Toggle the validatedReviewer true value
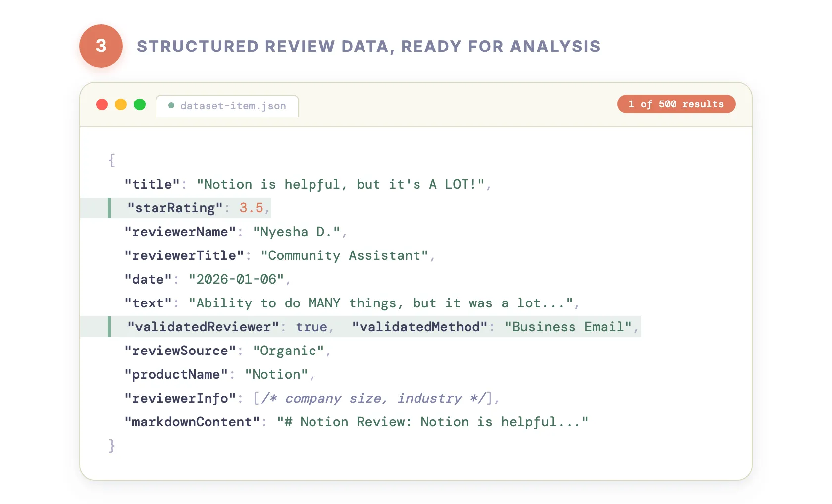832x504 pixels. 312,327
